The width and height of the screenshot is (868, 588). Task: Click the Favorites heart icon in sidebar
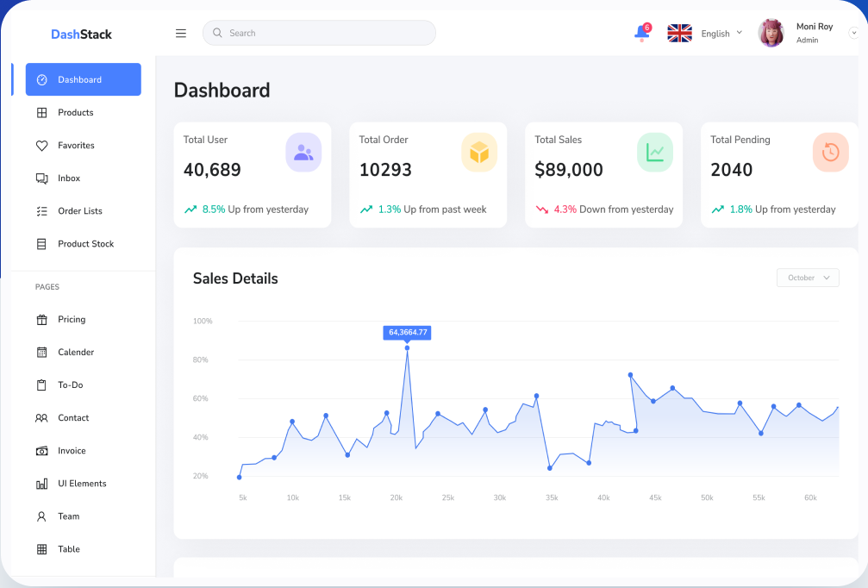[41, 146]
